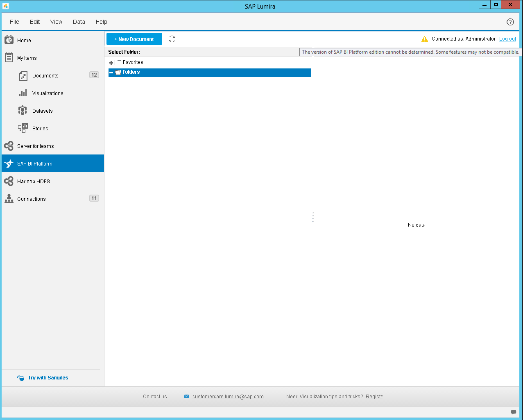Viewport: 523px width, 420px height.
Task: Click the Connections count badge 11
Action: pyautogui.click(x=94, y=198)
